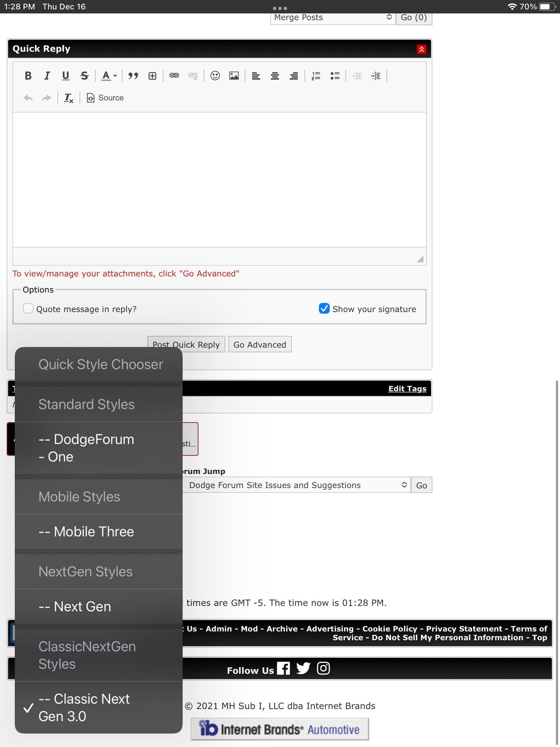Select the Next Gen style option
Screen dimensions: 560x747
pos(82,607)
